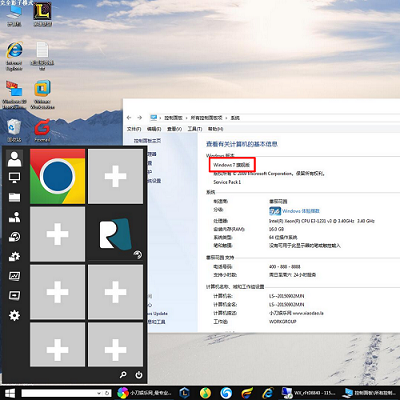
Task: Open the Internet Explorer desktop shortcut
Action: click(14, 56)
